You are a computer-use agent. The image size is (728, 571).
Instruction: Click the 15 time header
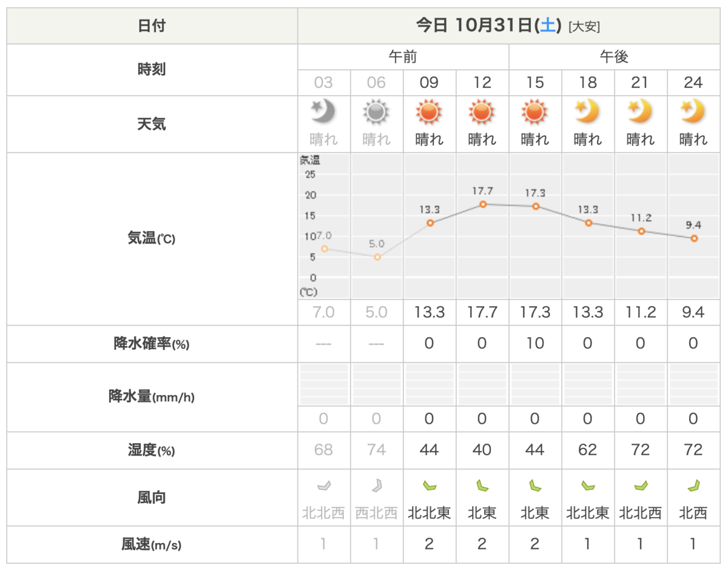534,82
